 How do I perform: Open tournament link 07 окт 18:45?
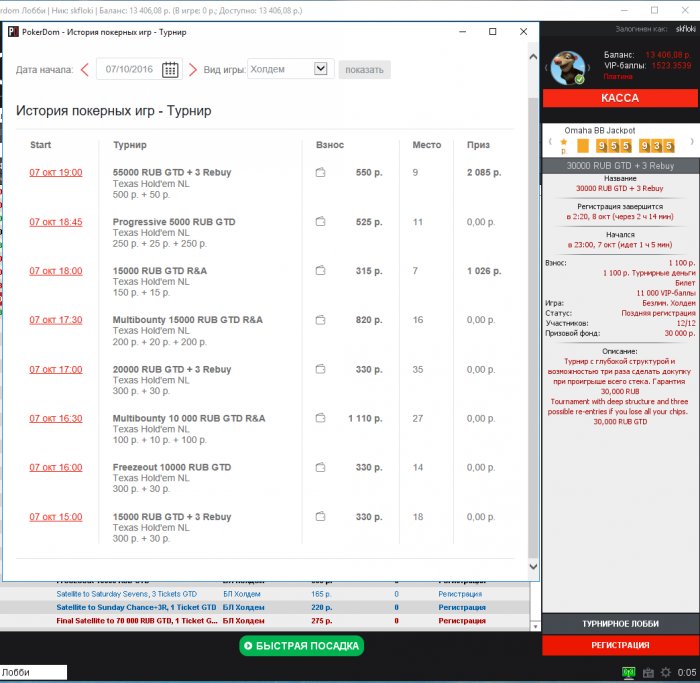point(56,222)
